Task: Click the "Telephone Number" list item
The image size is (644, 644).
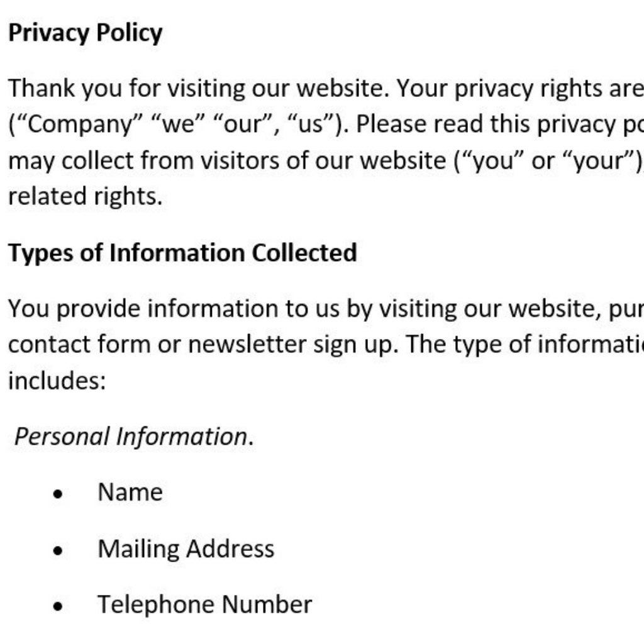Action: point(204,604)
